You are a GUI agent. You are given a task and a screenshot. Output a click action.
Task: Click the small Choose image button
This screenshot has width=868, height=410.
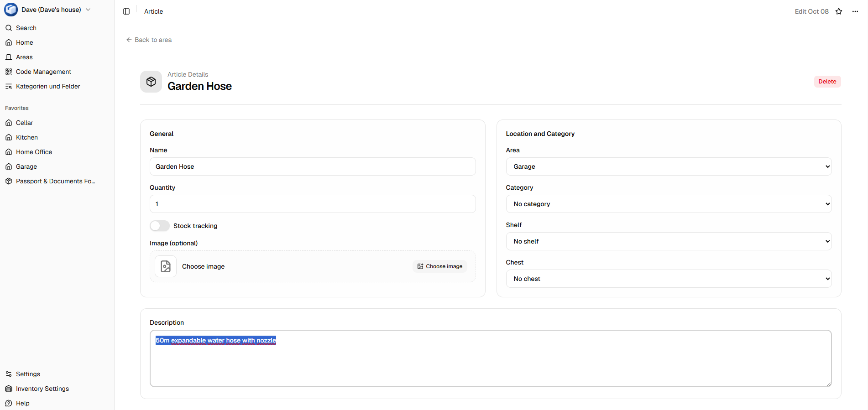[440, 266]
